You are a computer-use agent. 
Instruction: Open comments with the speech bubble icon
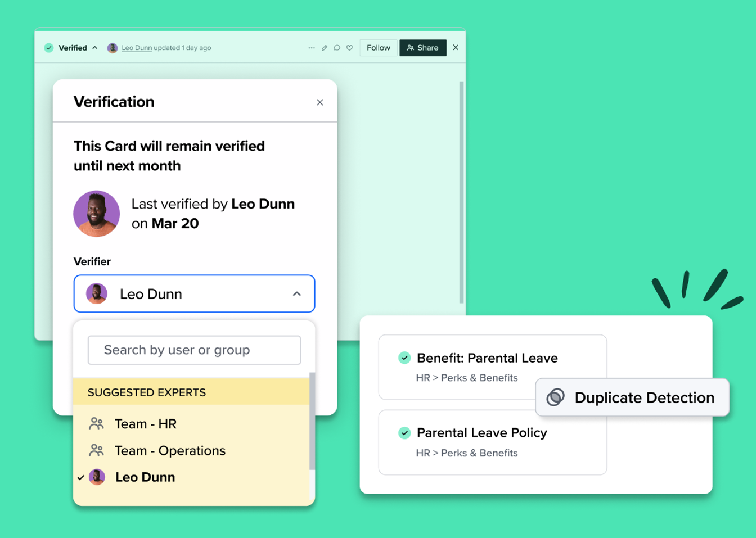[x=337, y=48]
